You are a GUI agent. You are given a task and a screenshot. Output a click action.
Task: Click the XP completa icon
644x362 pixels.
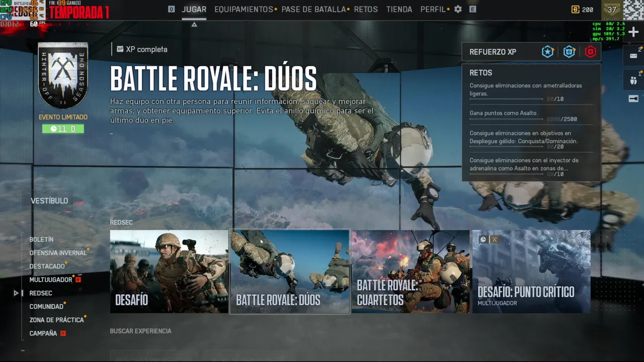coord(120,49)
